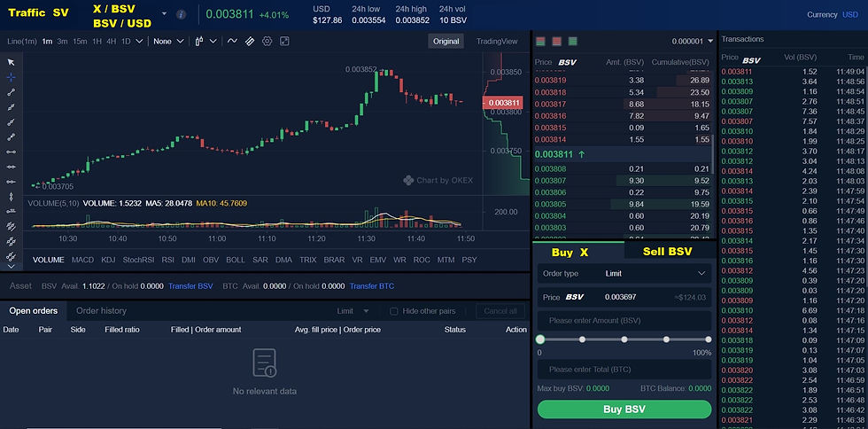Expand the chart to fullscreen

tap(284, 41)
